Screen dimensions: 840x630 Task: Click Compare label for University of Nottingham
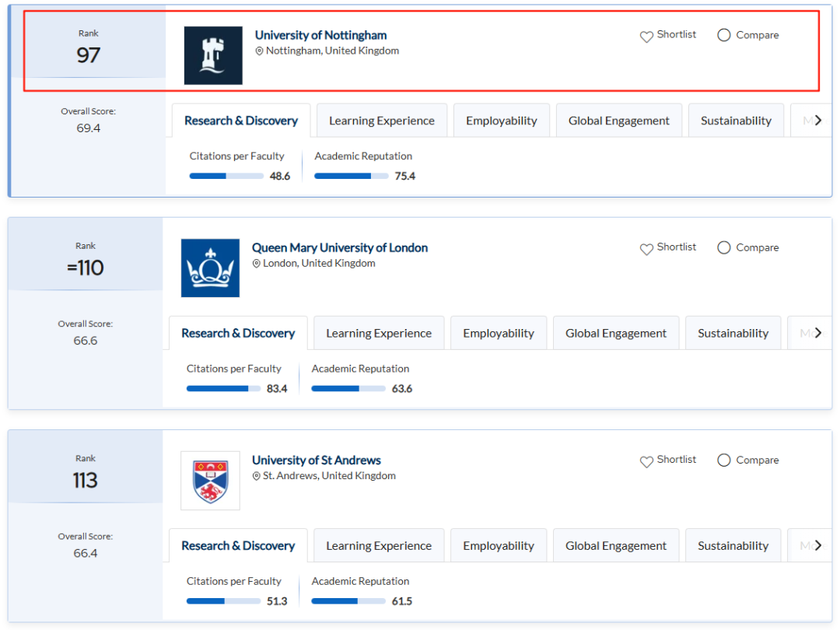(x=758, y=35)
